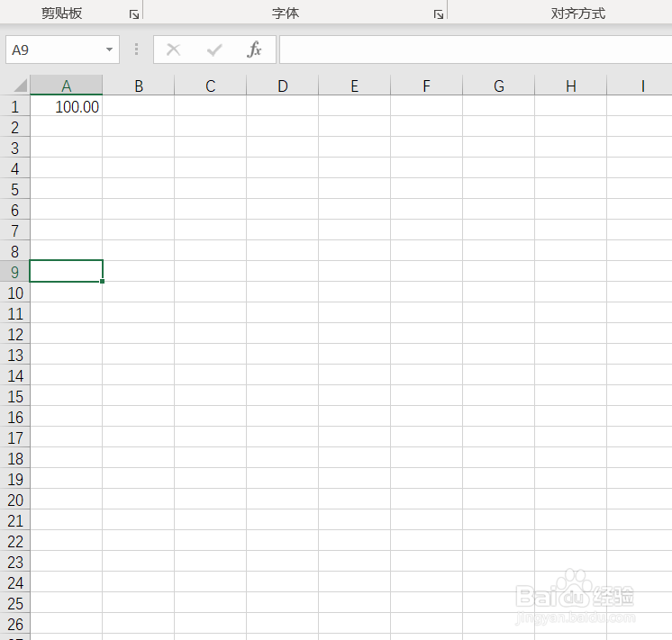
Task: Open the font settings dialog launcher
Action: pyautogui.click(x=438, y=14)
